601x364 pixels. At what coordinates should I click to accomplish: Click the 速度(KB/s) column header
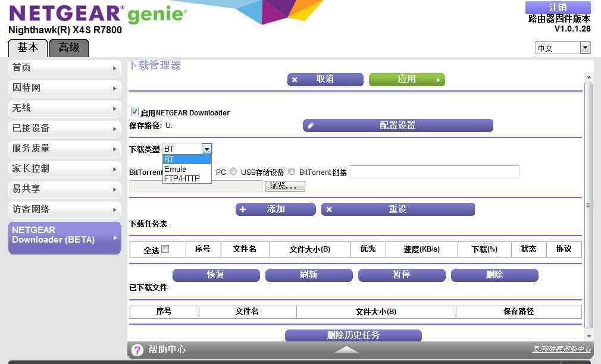(x=422, y=249)
